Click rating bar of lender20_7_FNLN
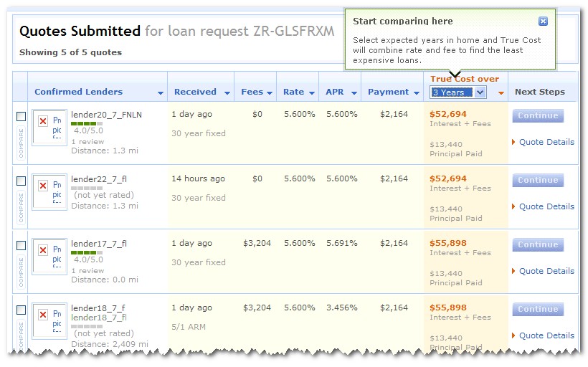Screen dimensions: 588x367 click(x=87, y=123)
